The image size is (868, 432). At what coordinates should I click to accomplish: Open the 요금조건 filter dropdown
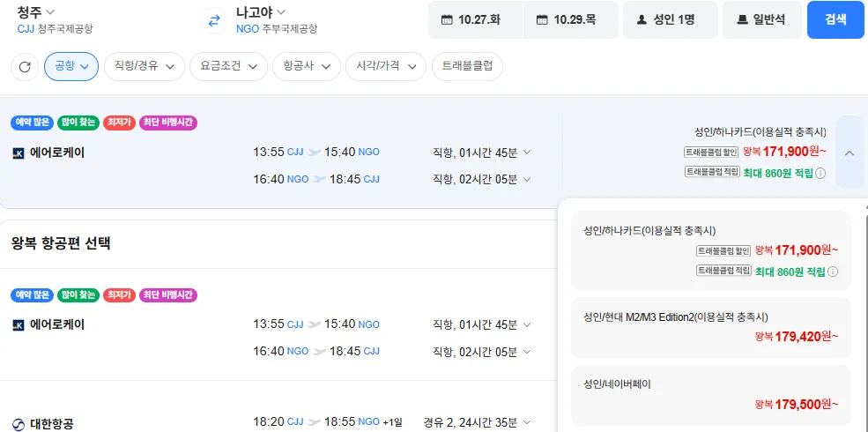pos(228,66)
